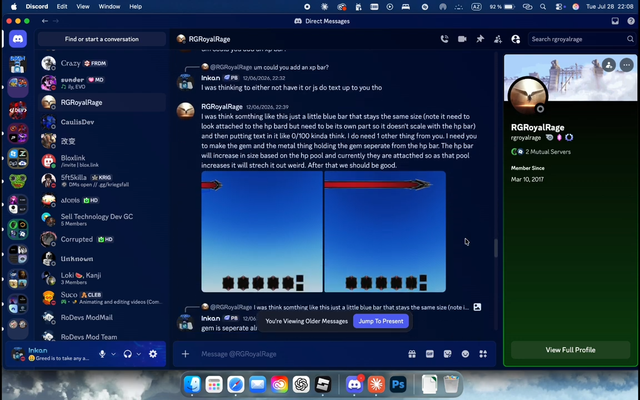Click RGRoyalRage avatar in profile panel
This screenshot has height=400, width=640.
[528, 96]
